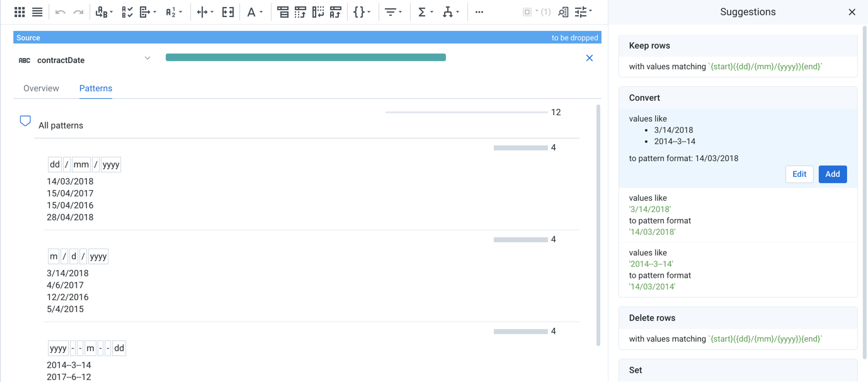Click the sort A1 icon in toolbar

coord(170,11)
